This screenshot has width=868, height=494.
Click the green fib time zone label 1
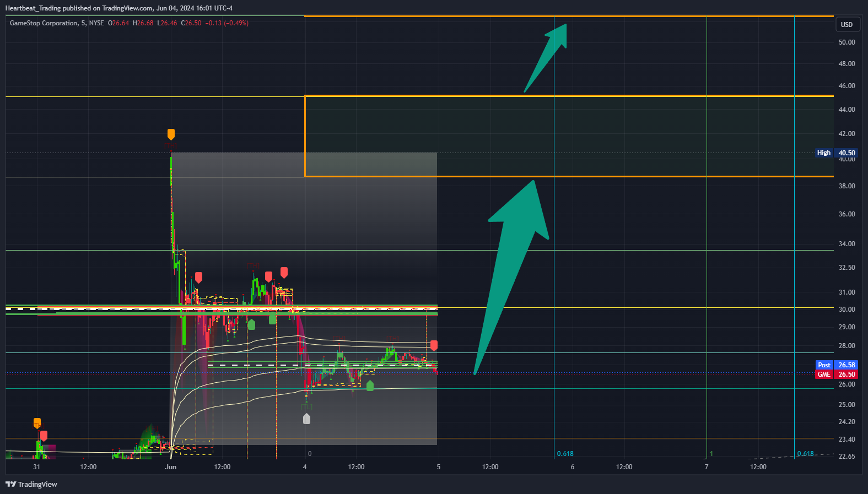pos(711,453)
